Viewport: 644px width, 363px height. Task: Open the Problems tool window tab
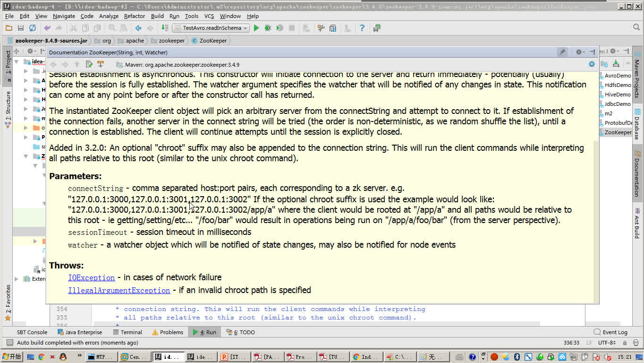[x=167, y=332]
